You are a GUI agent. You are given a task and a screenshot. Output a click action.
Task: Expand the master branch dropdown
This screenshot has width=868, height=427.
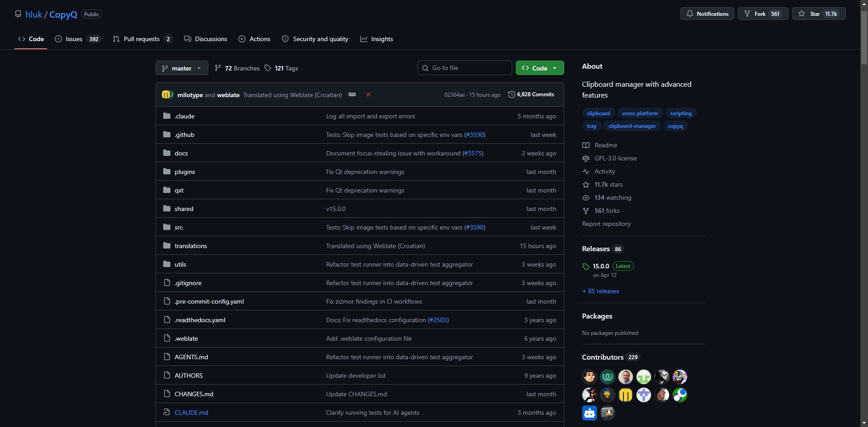182,68
